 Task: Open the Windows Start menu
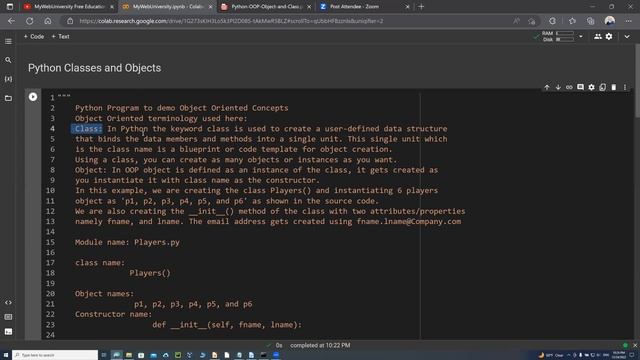coord(6,355)
